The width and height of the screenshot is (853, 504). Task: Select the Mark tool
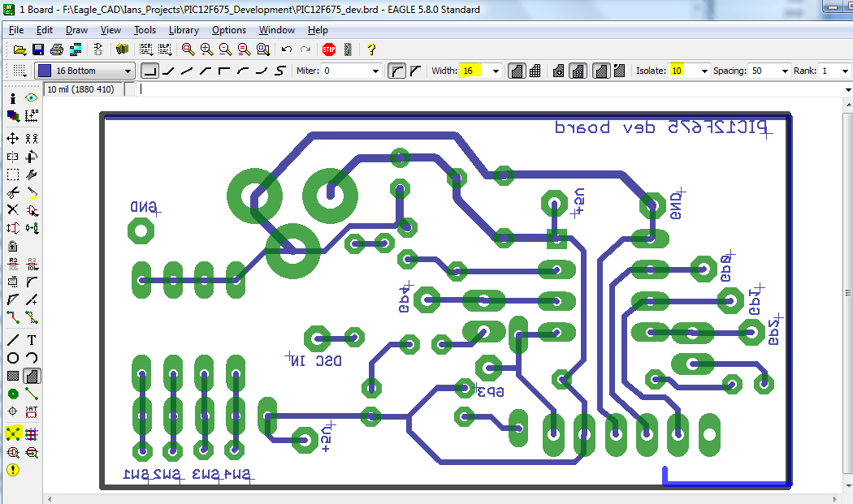tap(32, 116)
